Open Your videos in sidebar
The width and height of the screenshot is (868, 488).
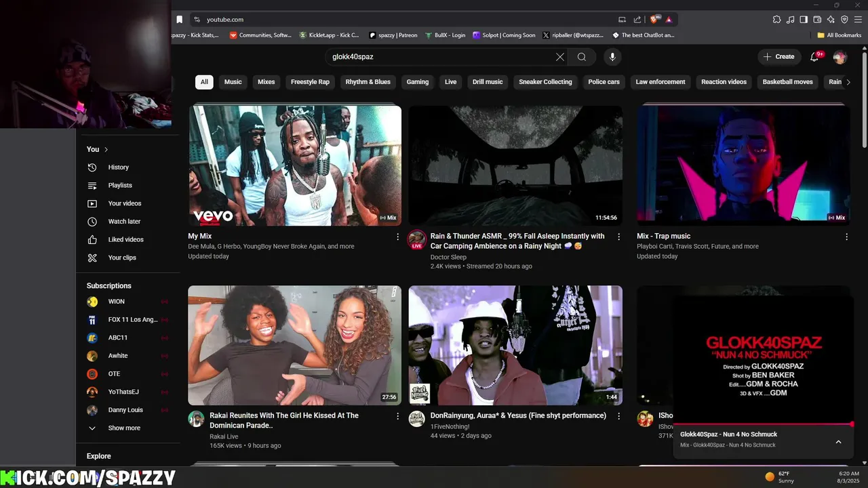[x=124, y=203]
